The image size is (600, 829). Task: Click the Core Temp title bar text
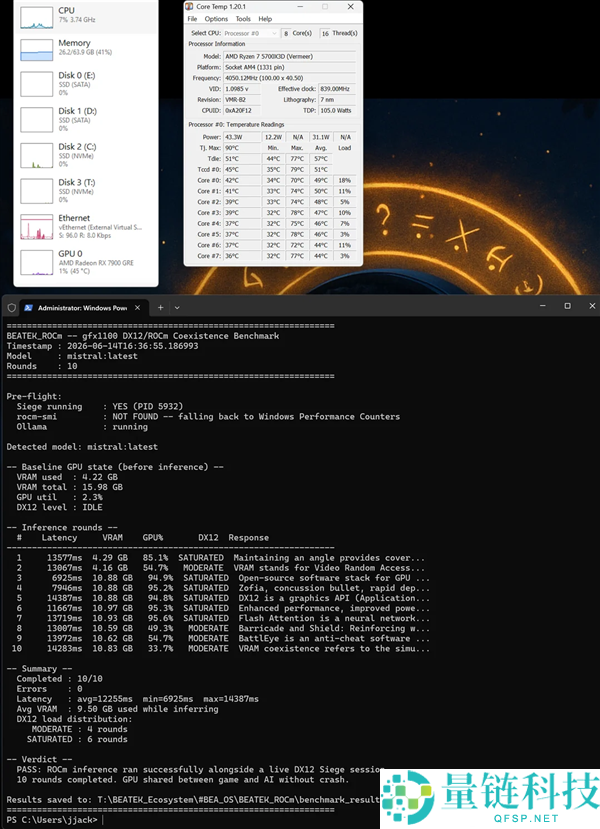click(x=221, y=7)
